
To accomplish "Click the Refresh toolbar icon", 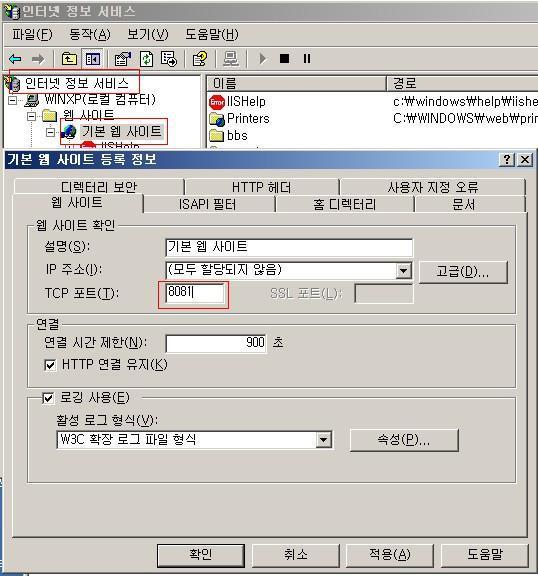I will point(147,59).
